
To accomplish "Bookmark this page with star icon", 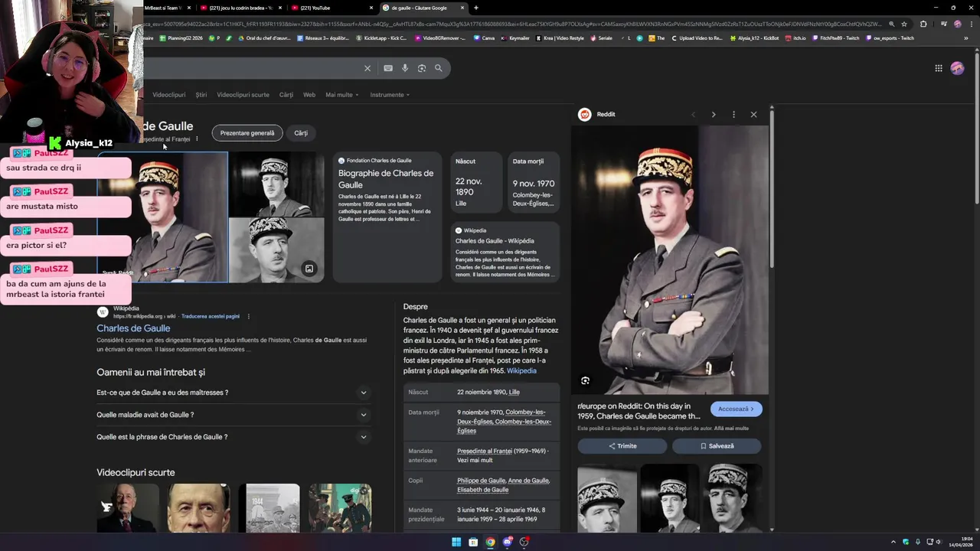I will 904,24.
